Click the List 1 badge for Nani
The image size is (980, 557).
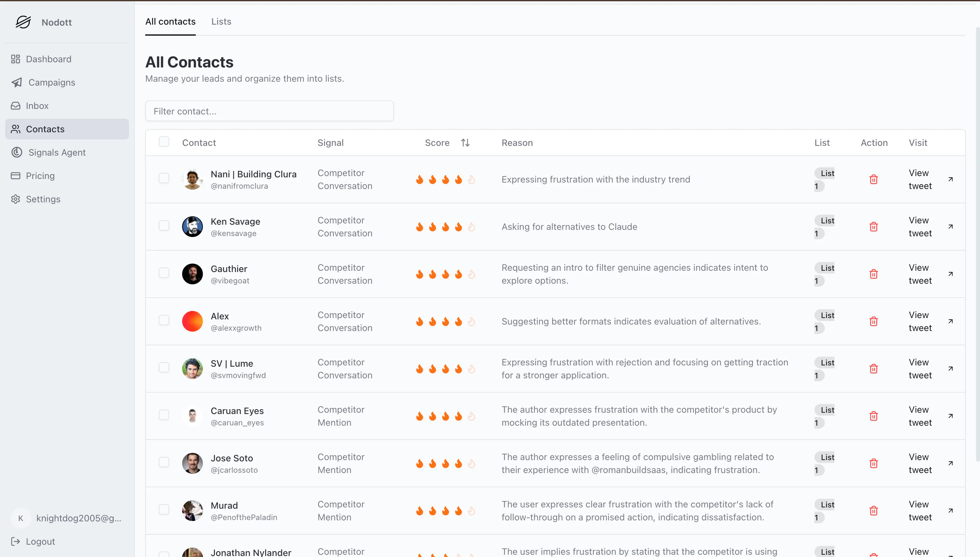[x=824, y=179]
